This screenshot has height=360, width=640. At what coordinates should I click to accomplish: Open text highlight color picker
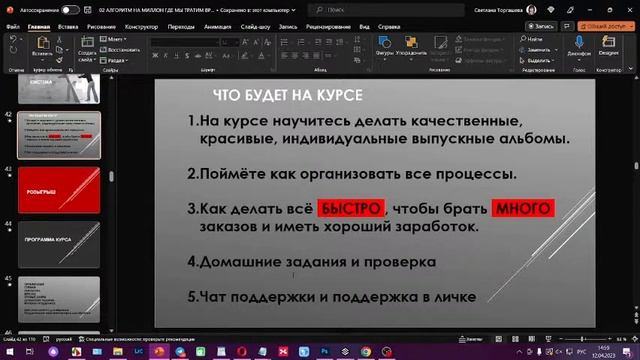click(x=245, y=56)
